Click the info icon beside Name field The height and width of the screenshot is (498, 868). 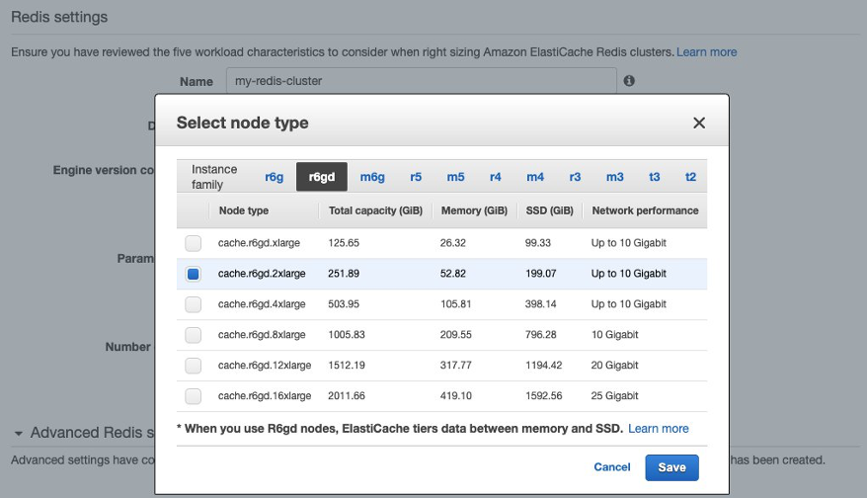(x=629, y=81)
